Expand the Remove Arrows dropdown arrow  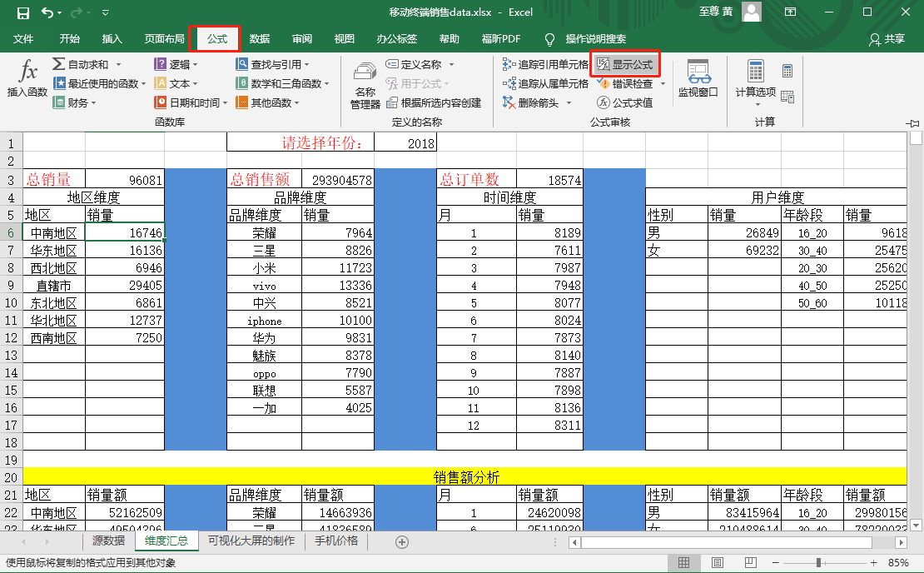coord(569,102)
